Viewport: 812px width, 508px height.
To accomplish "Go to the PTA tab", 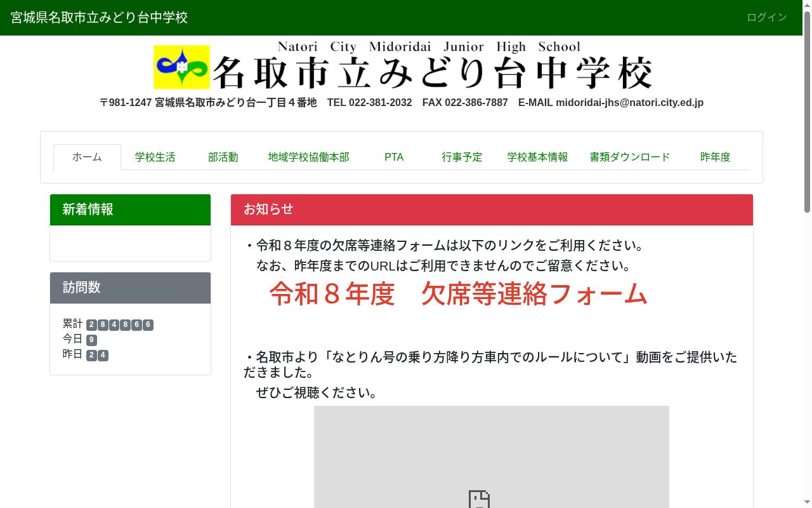I will click(x=394, y=157).
